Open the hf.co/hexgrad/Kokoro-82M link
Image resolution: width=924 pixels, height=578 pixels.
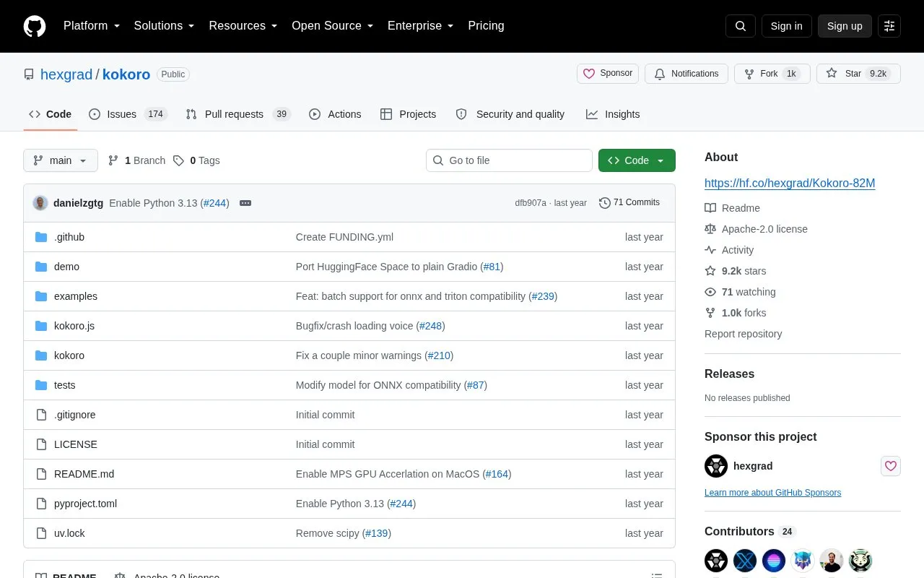coord(790,183)
